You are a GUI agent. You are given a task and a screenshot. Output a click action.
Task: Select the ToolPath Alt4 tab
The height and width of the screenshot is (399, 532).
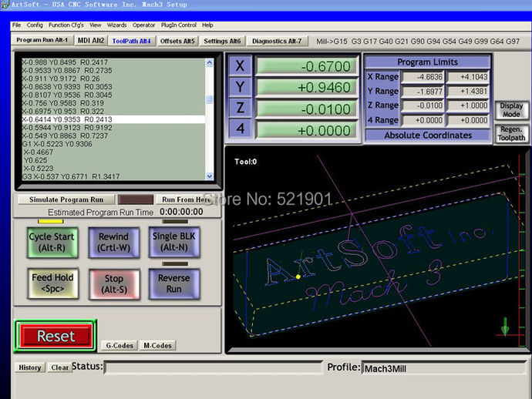coord(131,41)
